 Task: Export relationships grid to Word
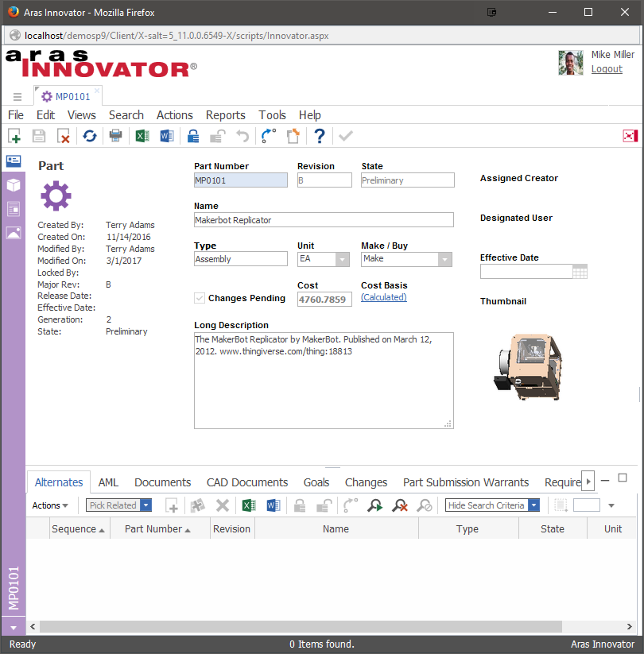[274, 505]
